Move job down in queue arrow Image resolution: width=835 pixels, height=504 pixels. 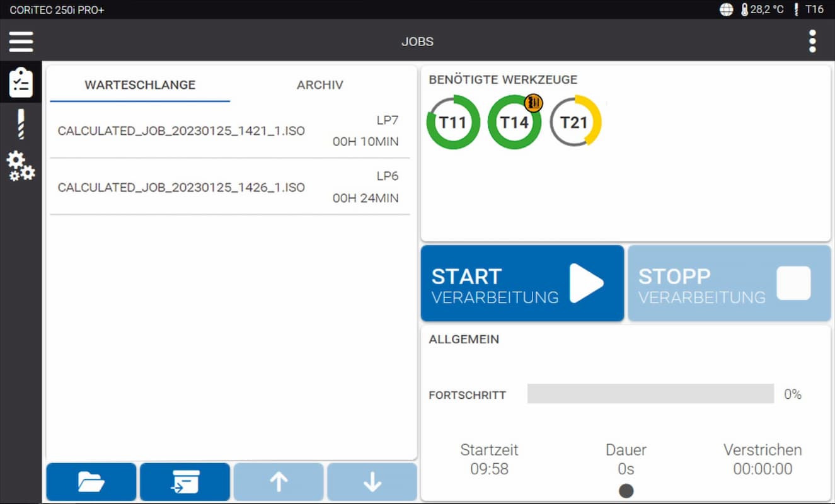click(x=372, y=482)
